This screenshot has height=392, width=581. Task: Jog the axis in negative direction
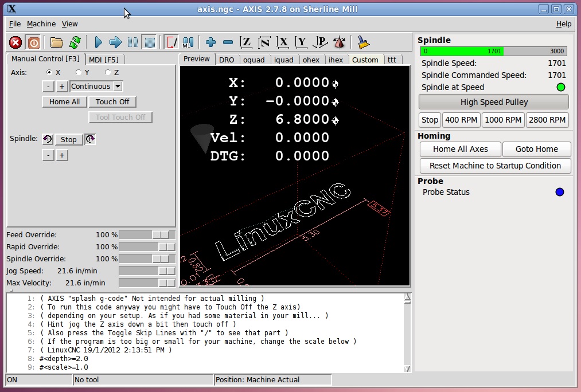pyautogui.click(x=48, y=86)
